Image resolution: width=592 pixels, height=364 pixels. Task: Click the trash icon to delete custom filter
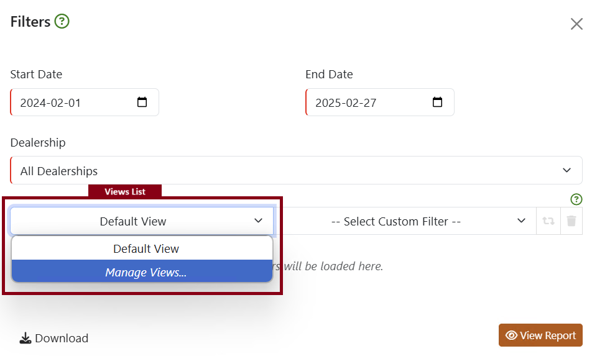tap(571, 221)
